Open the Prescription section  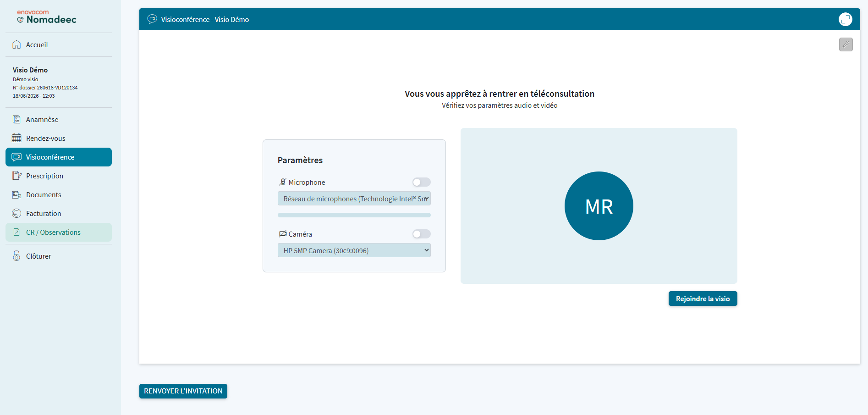point(59,176)
